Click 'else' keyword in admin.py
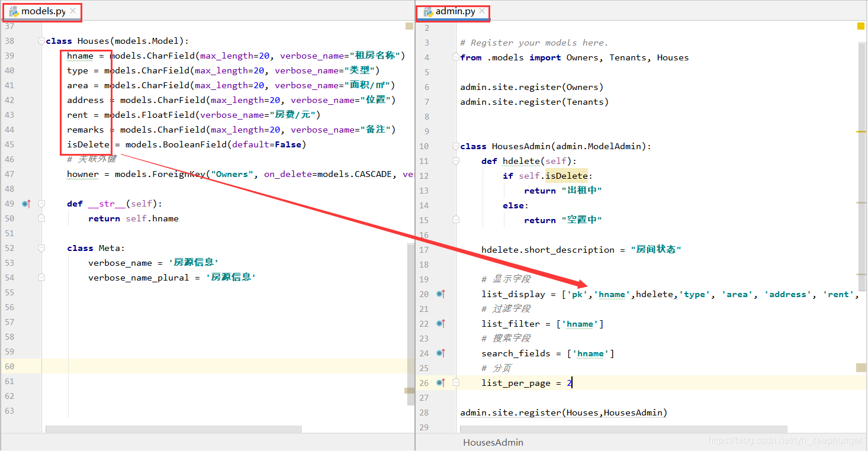 [513, 205]
